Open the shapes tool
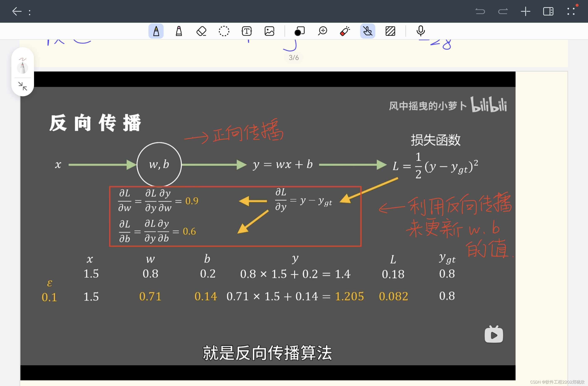The image size is (588, 386). tap(299, 31)
